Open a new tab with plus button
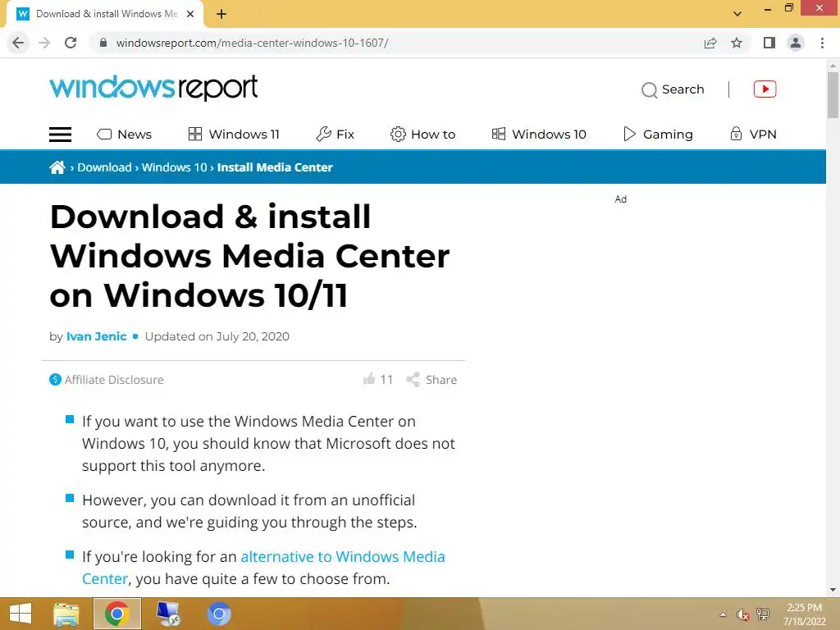 pyautogui.click(x=221, y=14)
